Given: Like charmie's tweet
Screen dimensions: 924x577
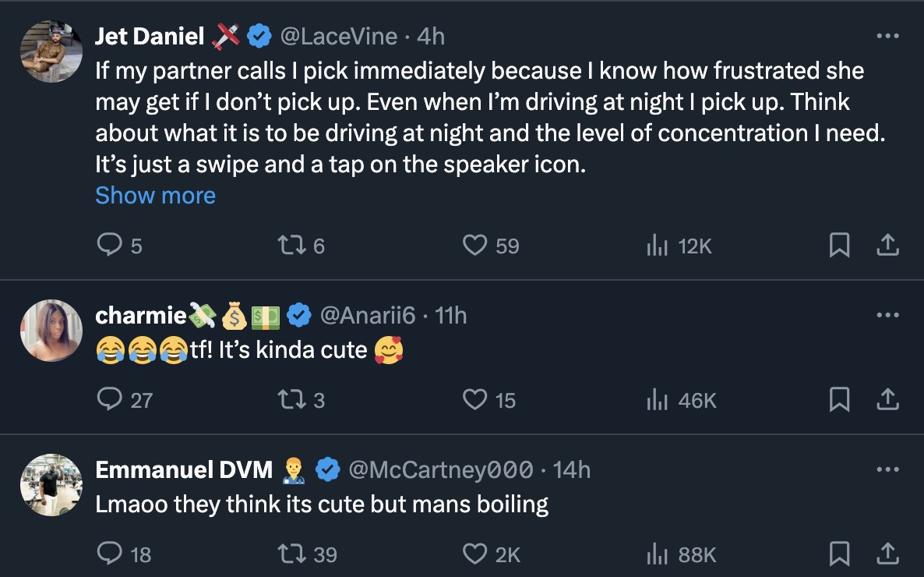Looking at the screenshot, I should tap(474, 400).
